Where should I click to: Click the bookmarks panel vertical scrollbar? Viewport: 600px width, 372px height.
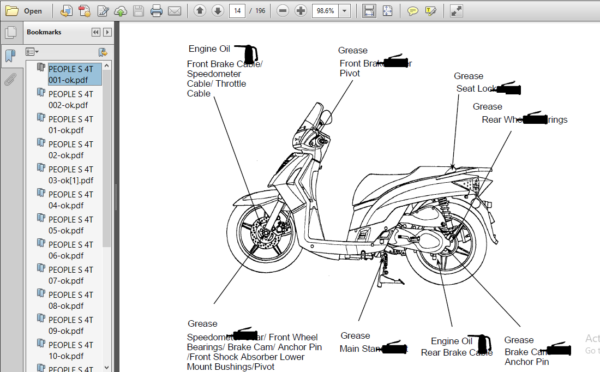pyautogui.click(x=107, y=217)
